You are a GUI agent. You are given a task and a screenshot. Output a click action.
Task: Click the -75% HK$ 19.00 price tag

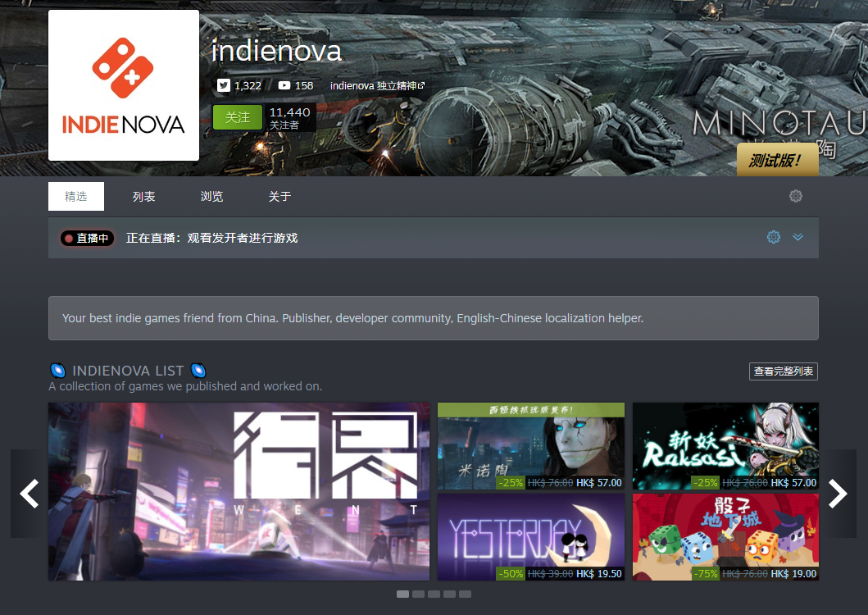755,573
